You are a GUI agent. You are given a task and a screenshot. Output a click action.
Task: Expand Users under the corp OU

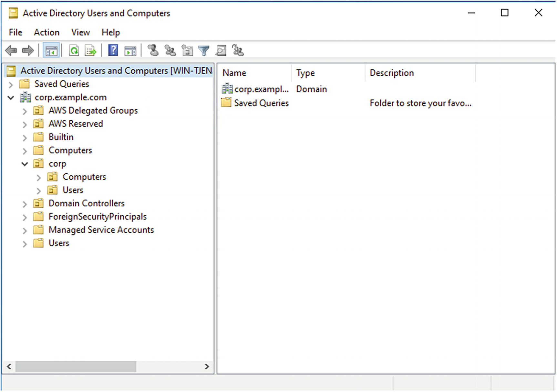[39, 191]
